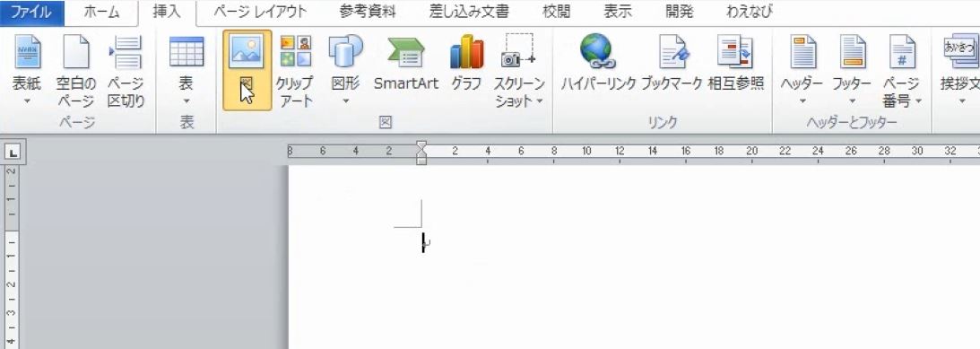Insert picture using the 図 button
980x349 pixels.
(x=247, y=70)
